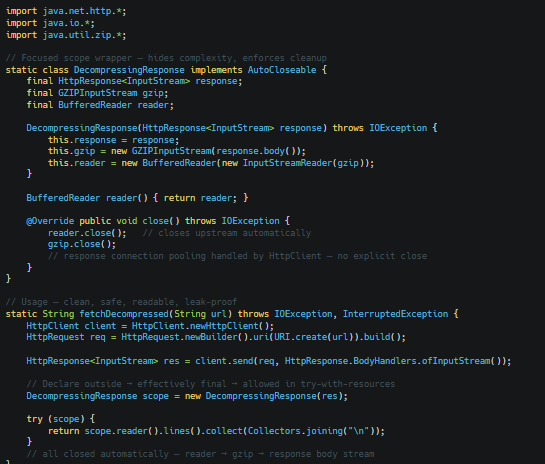Screen dimensions: 545x464
Task: Click the 'import java.net.http.*;' line
Action: click(x=66, y=11)
